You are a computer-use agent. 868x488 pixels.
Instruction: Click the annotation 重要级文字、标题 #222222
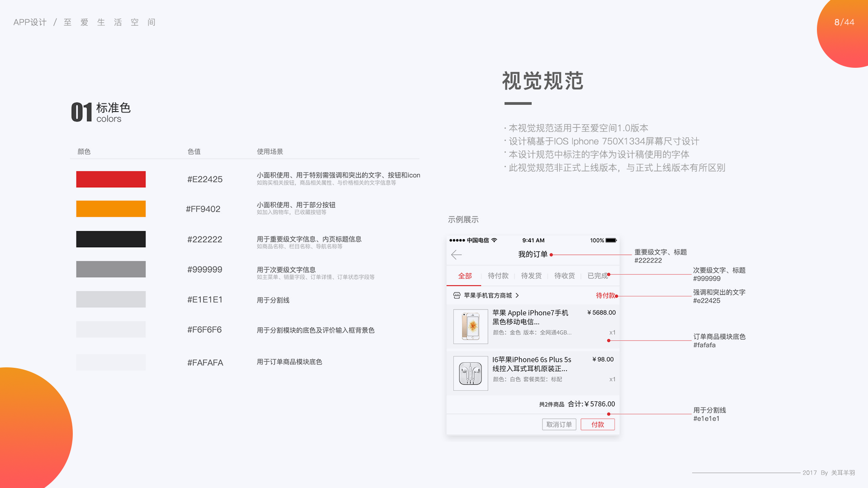pyautogui.click(x=660, y=256)
